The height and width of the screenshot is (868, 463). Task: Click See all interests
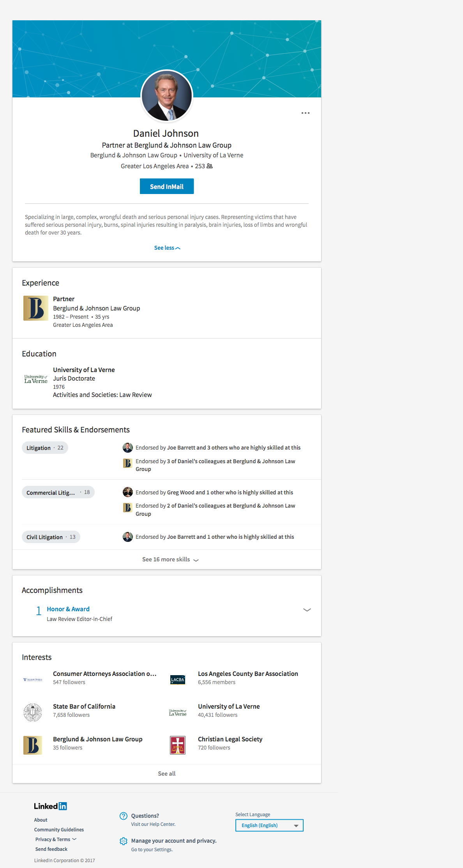(167, 774)
